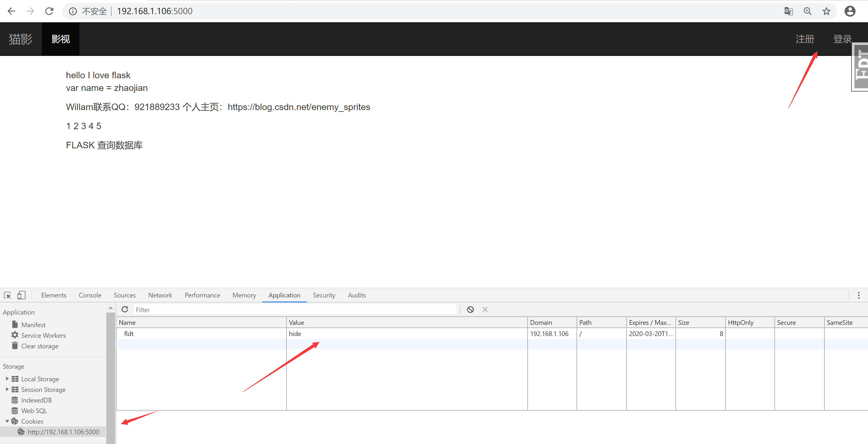Toggle the device toolbar icon
Image resolution: width=868 pixels, height=444 pixels.
tap(21, 295)
